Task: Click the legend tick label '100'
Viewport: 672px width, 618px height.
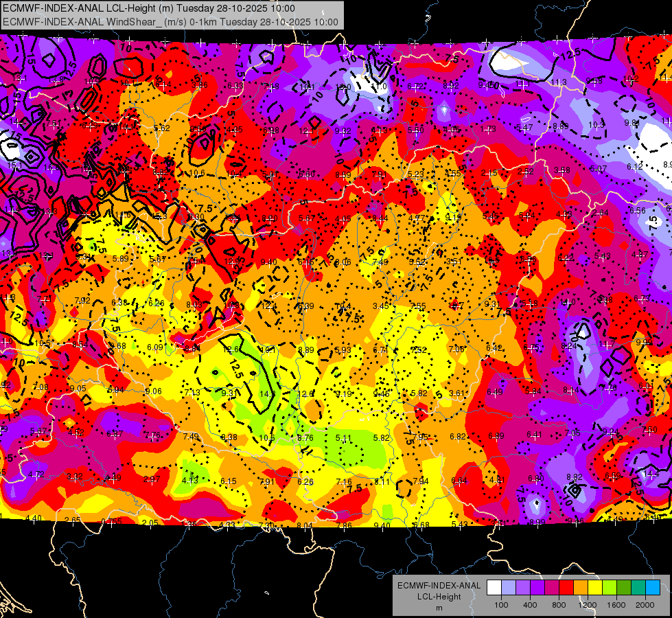Action: click(x=501, y=605)
